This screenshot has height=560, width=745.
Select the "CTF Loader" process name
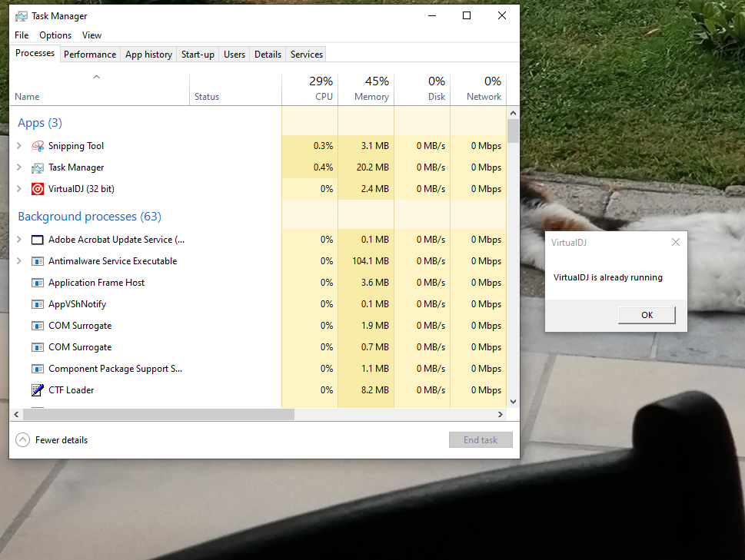(x=72, y=390)
